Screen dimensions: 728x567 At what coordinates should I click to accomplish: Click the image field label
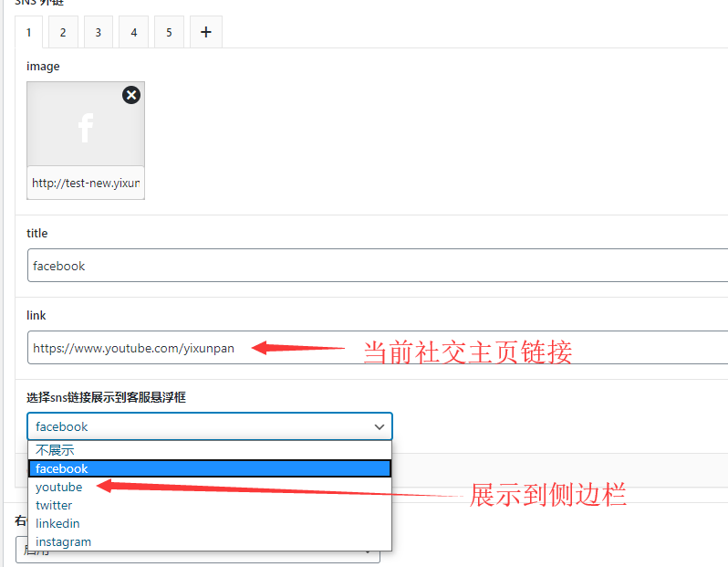tap(43, 67)
